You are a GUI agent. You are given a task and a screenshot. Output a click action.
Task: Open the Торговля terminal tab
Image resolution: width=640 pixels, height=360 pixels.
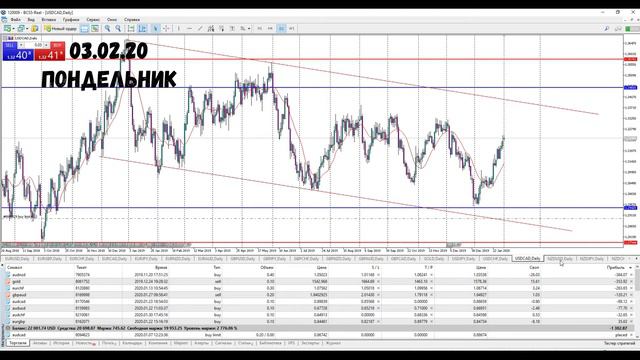18,343
